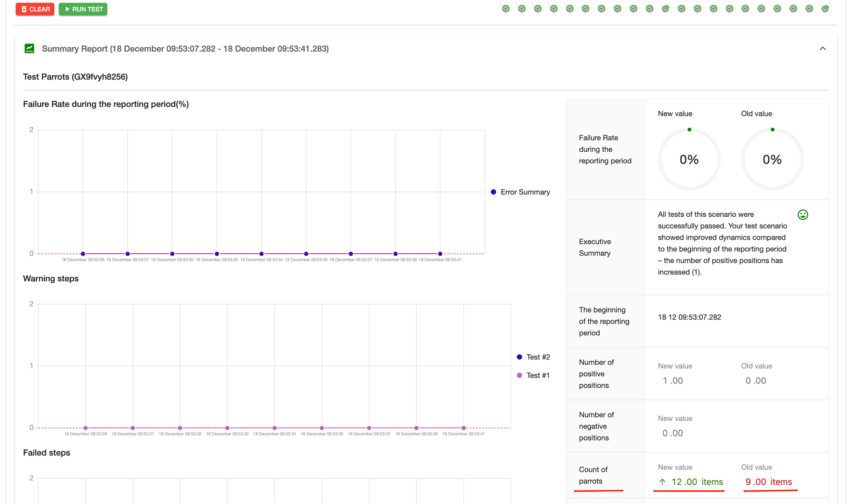Toggle Error Summary legend series
The image size is (849, 504).
(x=521, y=192)
